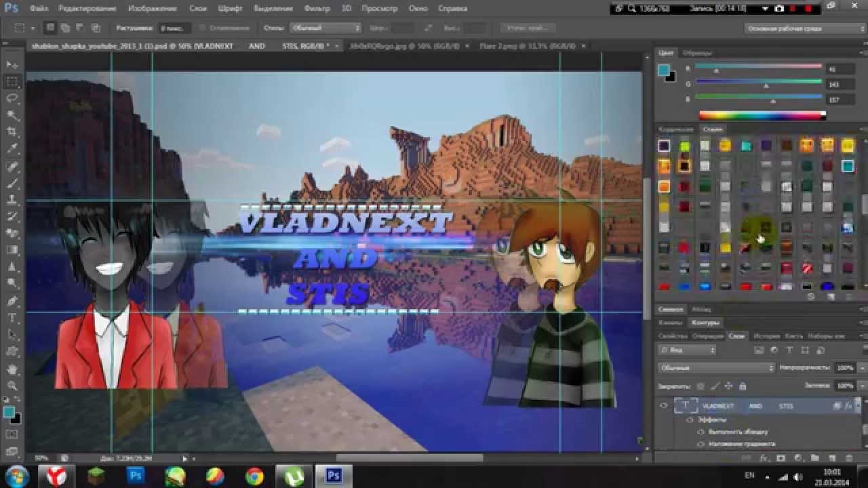
Task: Click the lock position icon
Action: [x=729, y=386]
